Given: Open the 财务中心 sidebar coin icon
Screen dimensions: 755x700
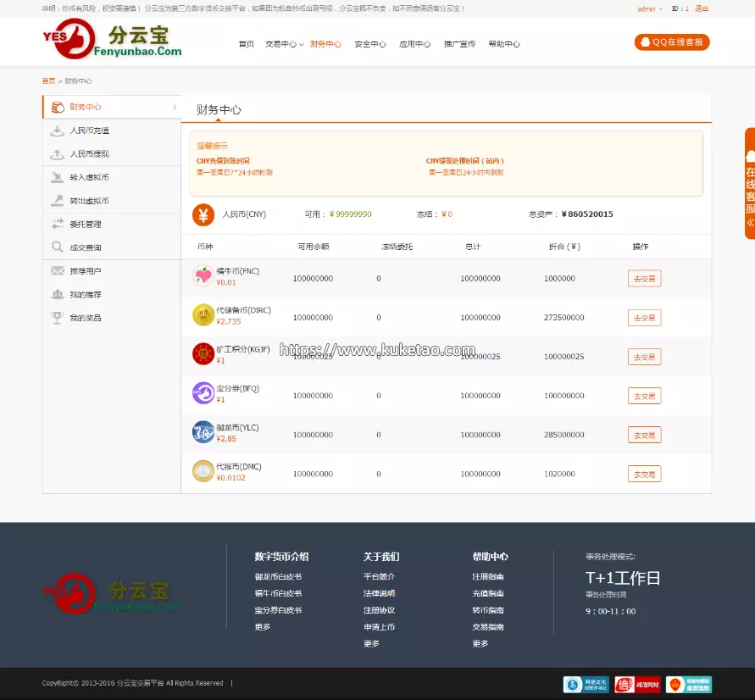Looking at the screenshot, I should pyautogui.click(x=58, y=107).
